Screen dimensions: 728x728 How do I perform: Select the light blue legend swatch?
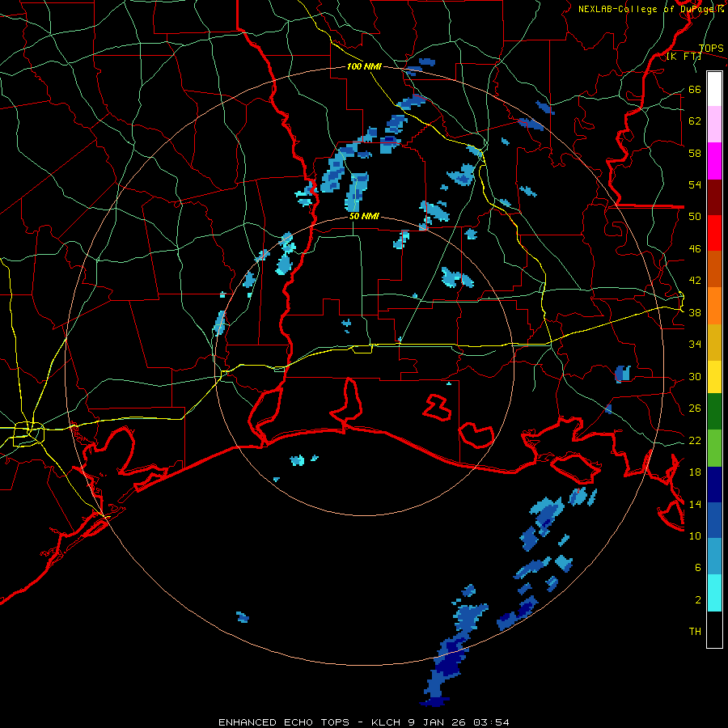coord(714,557)
